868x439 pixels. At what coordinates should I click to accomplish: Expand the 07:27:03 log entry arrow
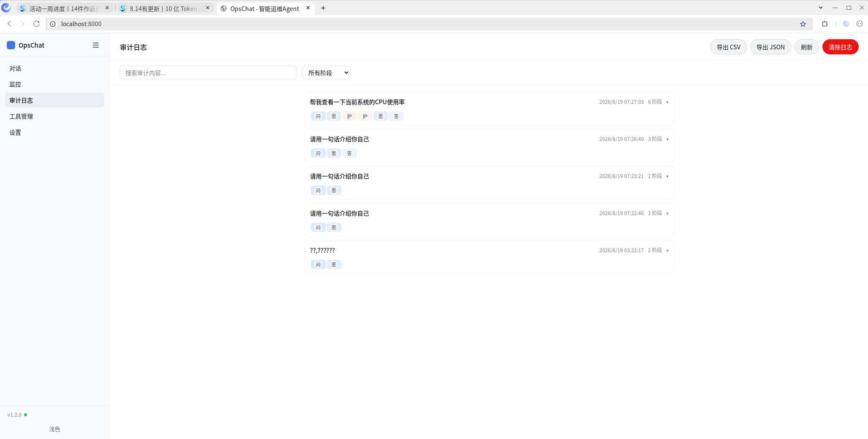click(x=667, y=102)
